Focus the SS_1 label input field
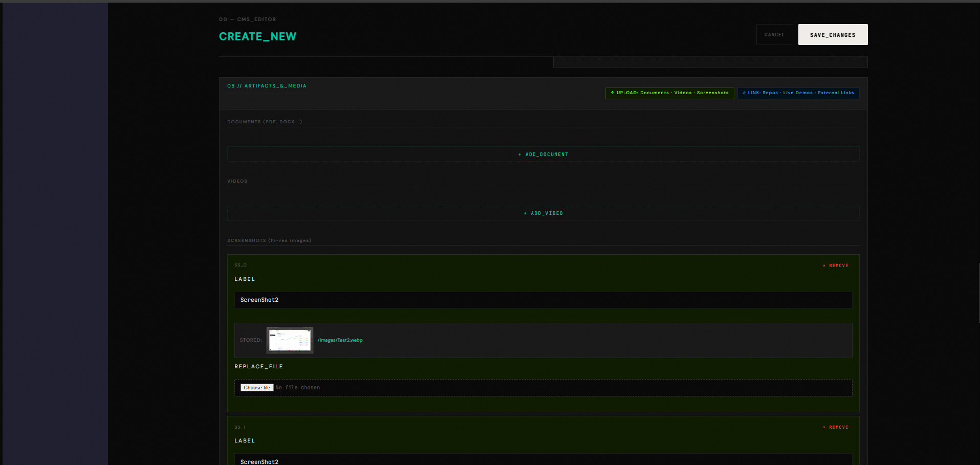This screenshot has height=465, width=980. (x=542, y=460)
